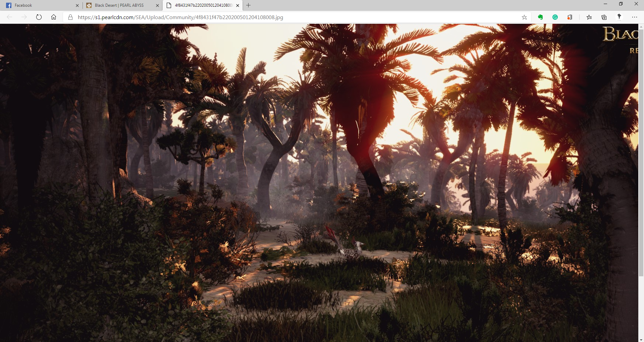
Task: Switch to the Facebook tab
Action: (x=42, y=5)
